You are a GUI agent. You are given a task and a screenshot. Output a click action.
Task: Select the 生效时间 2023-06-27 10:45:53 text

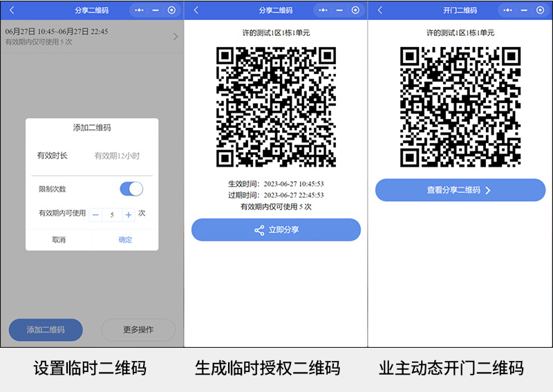tap(276, 183)
